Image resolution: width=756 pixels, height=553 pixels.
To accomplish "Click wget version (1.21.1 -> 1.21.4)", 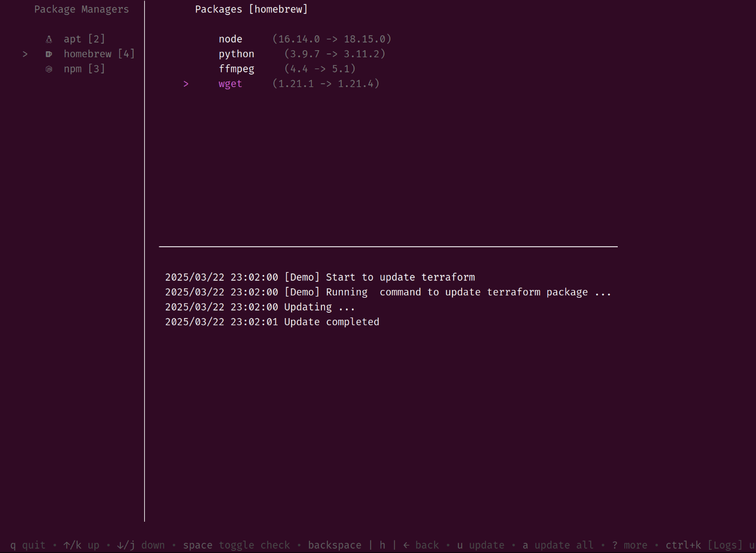I will pos(326,84).
